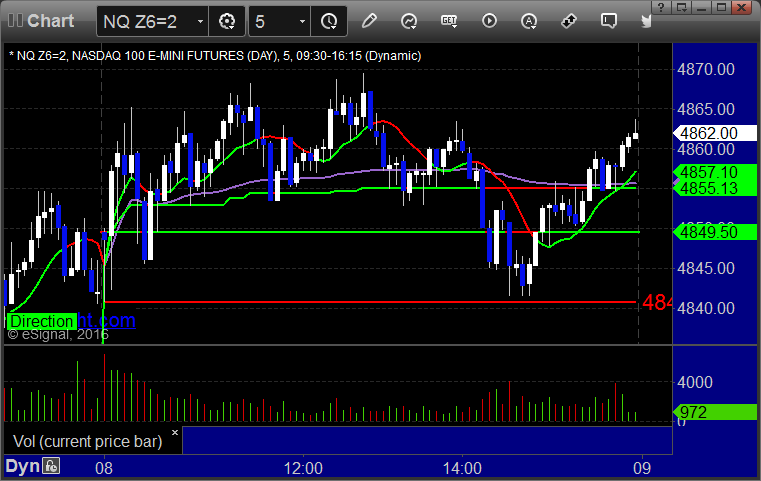The image size is (761, 481).
Task: Click the 4000 volume axis label
Action: [x=695, y=382]
